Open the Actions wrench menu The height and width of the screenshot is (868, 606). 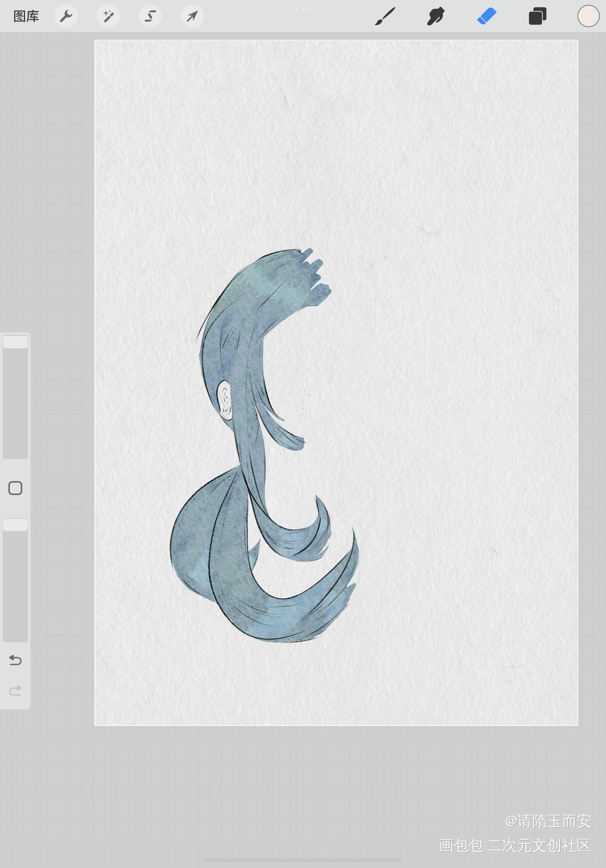tap(66, 16)
